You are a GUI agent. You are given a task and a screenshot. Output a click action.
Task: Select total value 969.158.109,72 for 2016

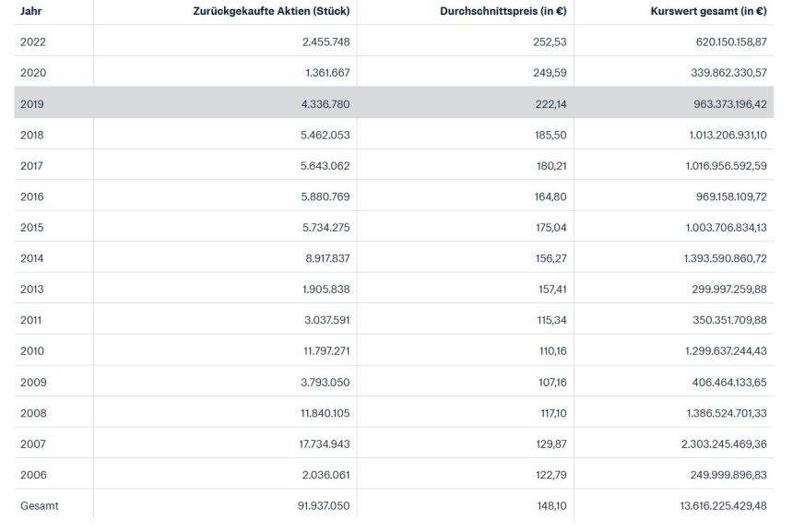click(715, 196)
